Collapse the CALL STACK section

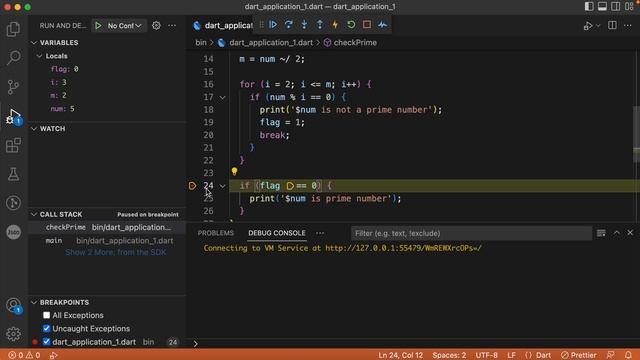[34, 214]
